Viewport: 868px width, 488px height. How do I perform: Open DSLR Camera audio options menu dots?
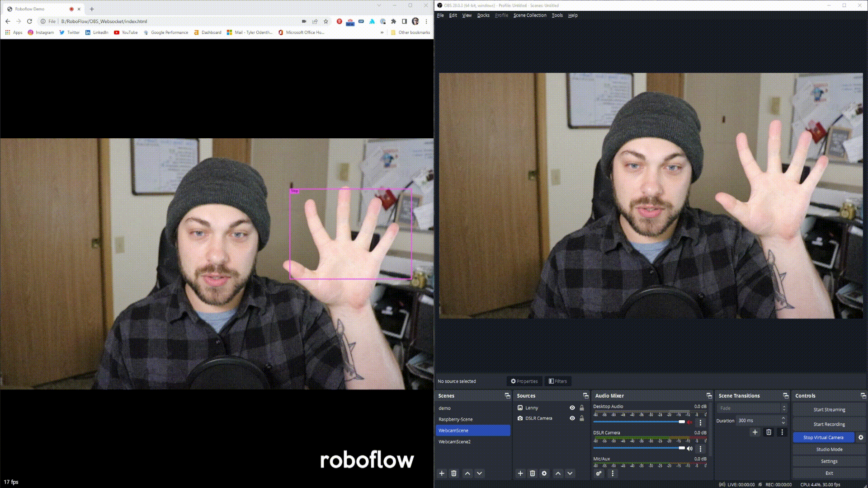(x=700, y=449)
